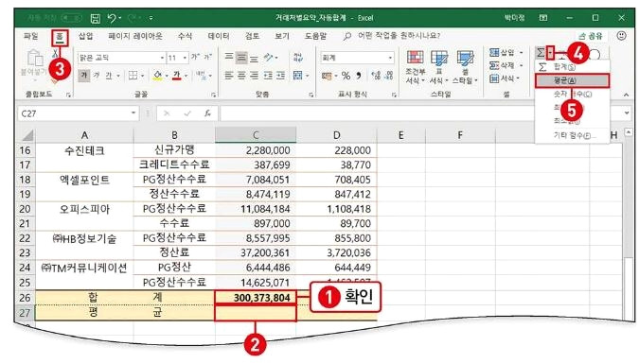The width and height of the screenshot is (639, 364).
Task: Apply percent style
Action: pos(346,76)
